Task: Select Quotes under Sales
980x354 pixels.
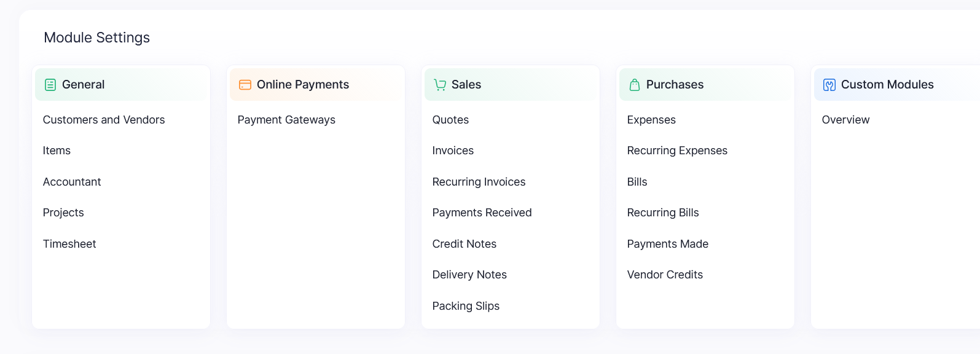Action: [x=450, y=120]
